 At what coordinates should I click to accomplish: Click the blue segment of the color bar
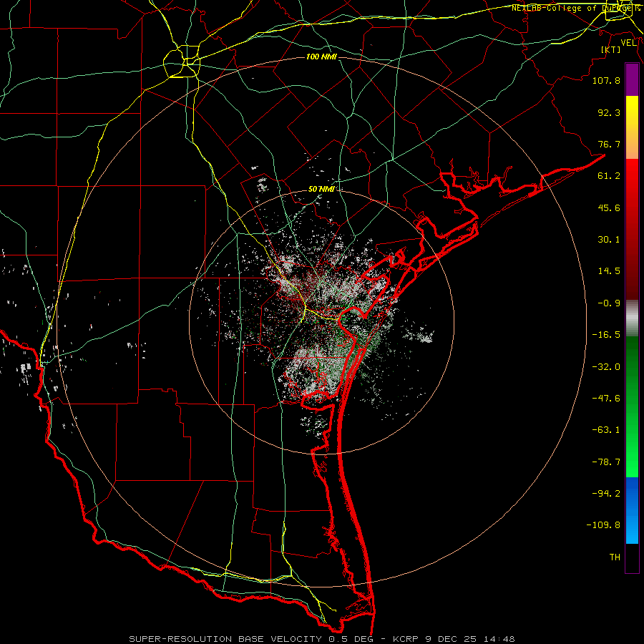point(632,510)
